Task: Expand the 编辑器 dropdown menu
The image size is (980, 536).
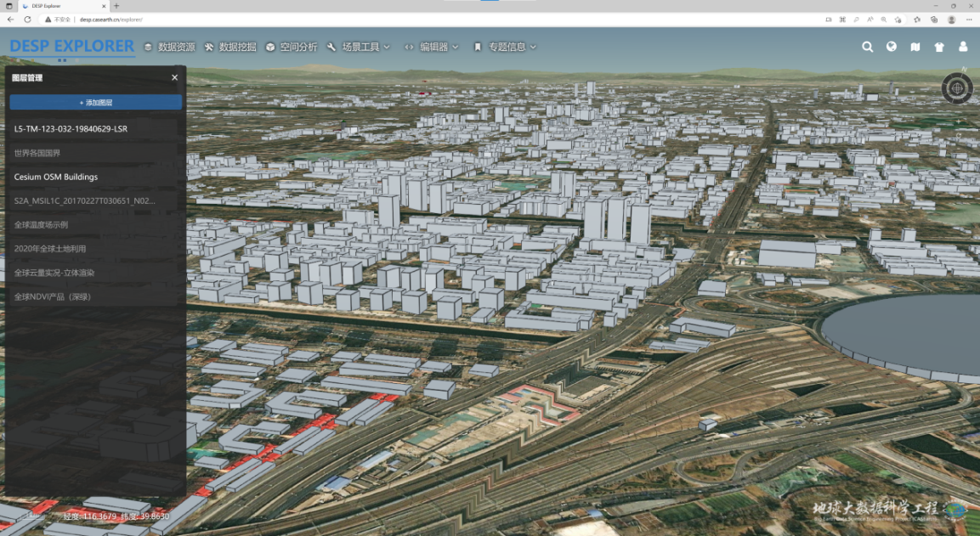Action: tap(432, 48)
